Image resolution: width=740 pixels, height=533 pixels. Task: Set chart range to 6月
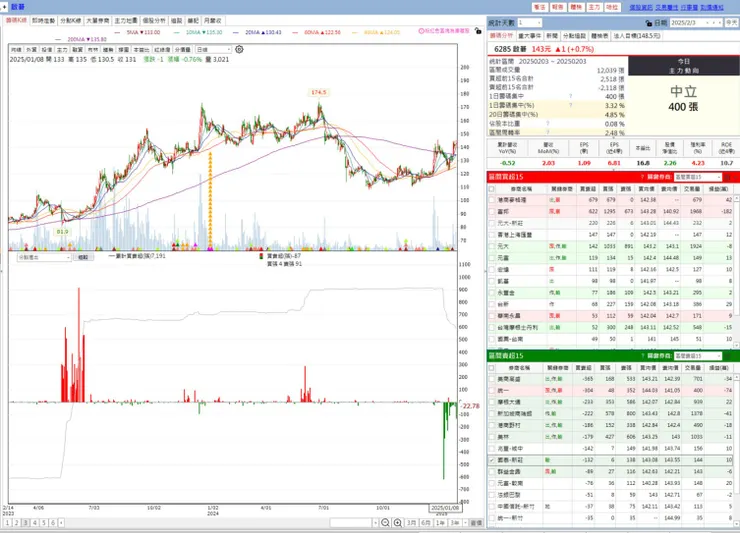point(426,523)
